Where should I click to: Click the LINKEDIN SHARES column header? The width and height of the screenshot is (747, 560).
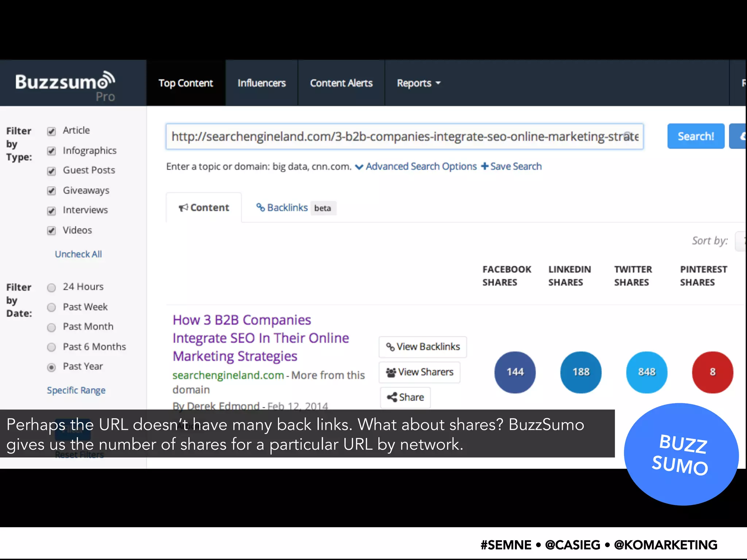(569, 276)
